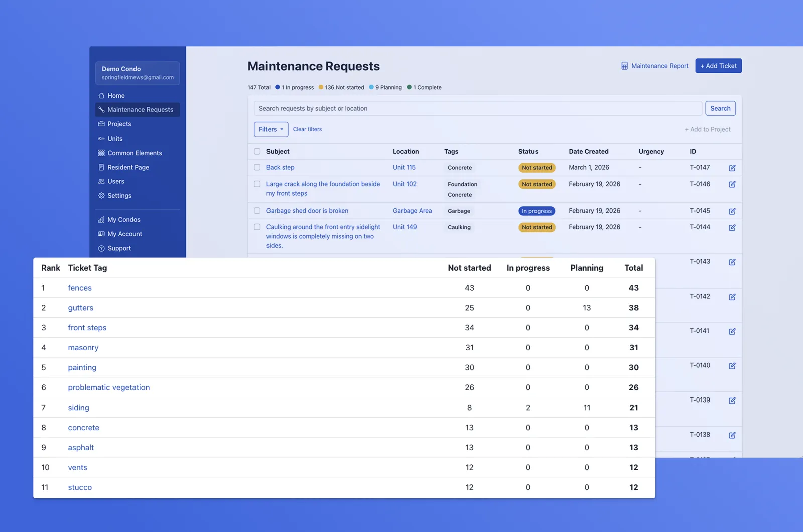Open the asphalt ticket tag

click(x=81, y=447)
